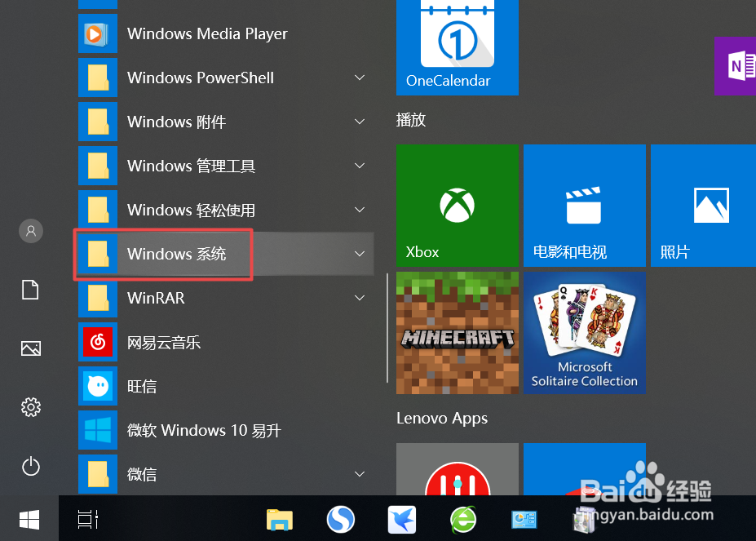The image size is (756, 541).
Task: Click the Windows 轻松使用 folder icon
Action: click(x=98, y=210)
